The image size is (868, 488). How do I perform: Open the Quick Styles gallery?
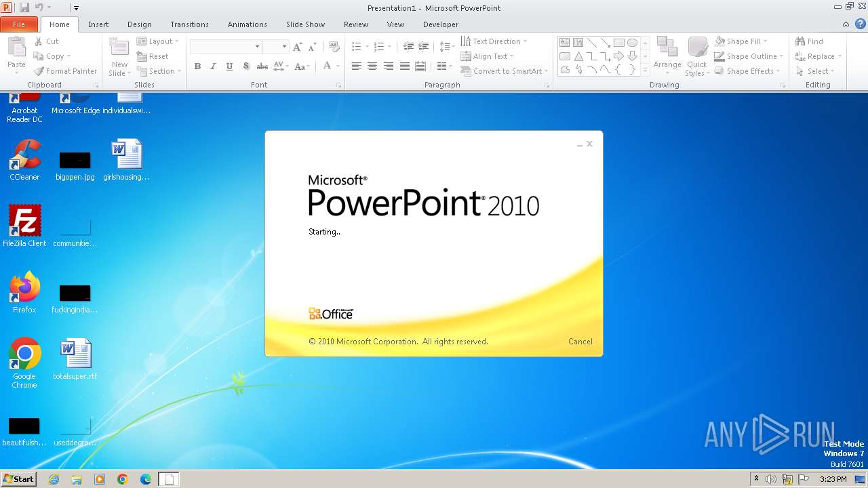(x=697, y=57)
